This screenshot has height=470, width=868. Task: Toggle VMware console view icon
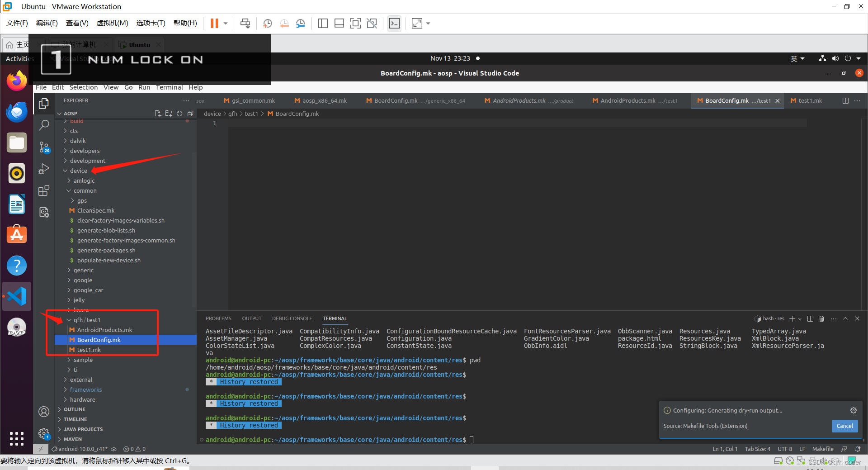coord(394,23)
